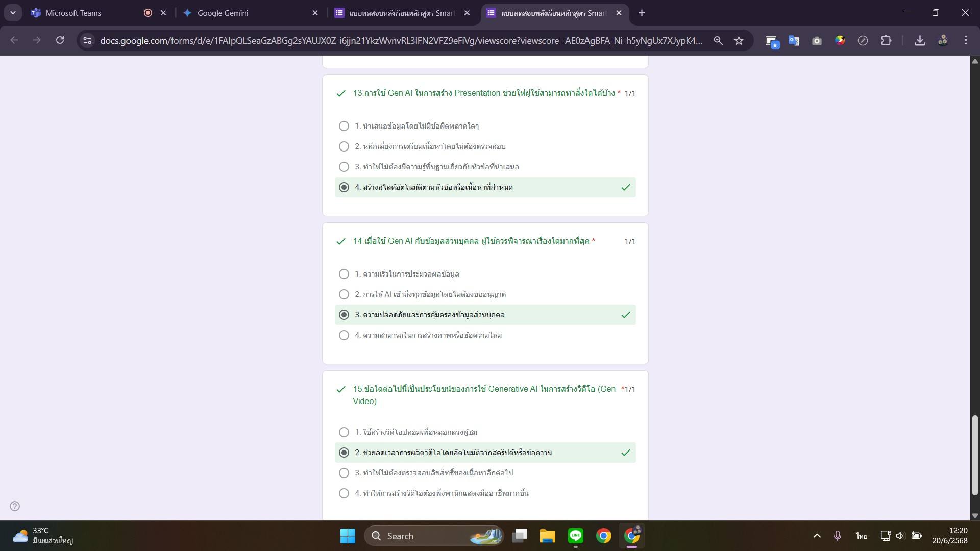The width and height of the screenshot is (980, 551).
Task: Click the page vertical scrollbar thumb
Action: tap(974, 454)
